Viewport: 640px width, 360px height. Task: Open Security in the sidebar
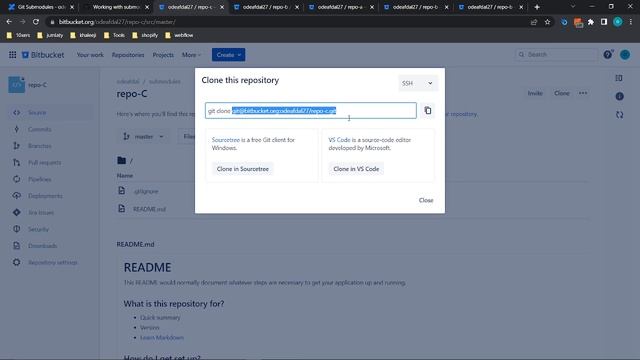(51, 229)
